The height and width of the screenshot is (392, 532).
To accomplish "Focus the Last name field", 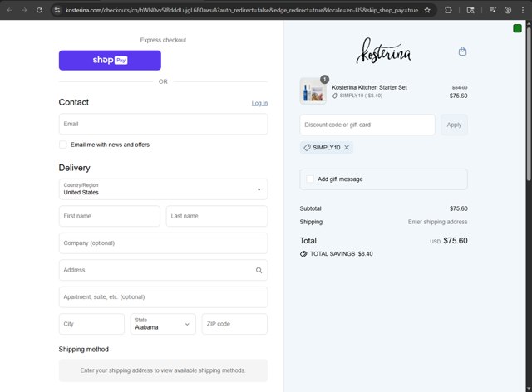I will pyautogui.click(x=217, y=216).
